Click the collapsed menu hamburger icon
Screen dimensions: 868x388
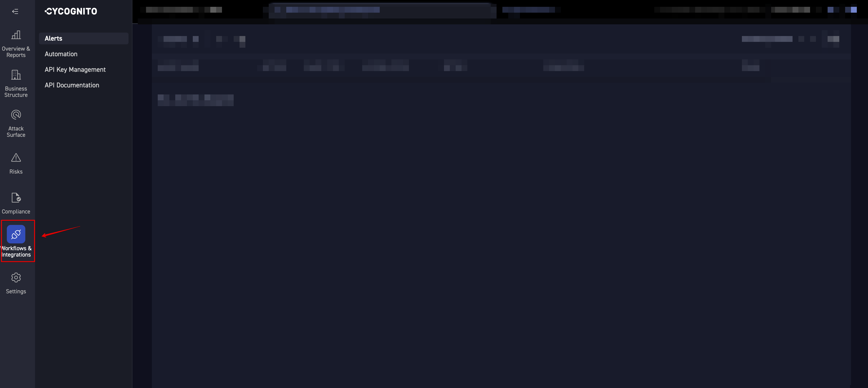(15, 11)
